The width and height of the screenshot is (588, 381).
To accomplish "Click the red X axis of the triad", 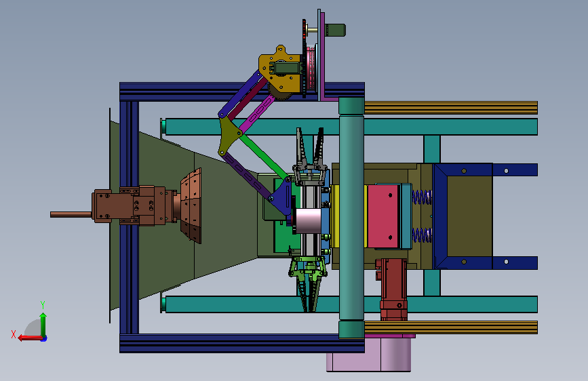I will tap(30, 338).
